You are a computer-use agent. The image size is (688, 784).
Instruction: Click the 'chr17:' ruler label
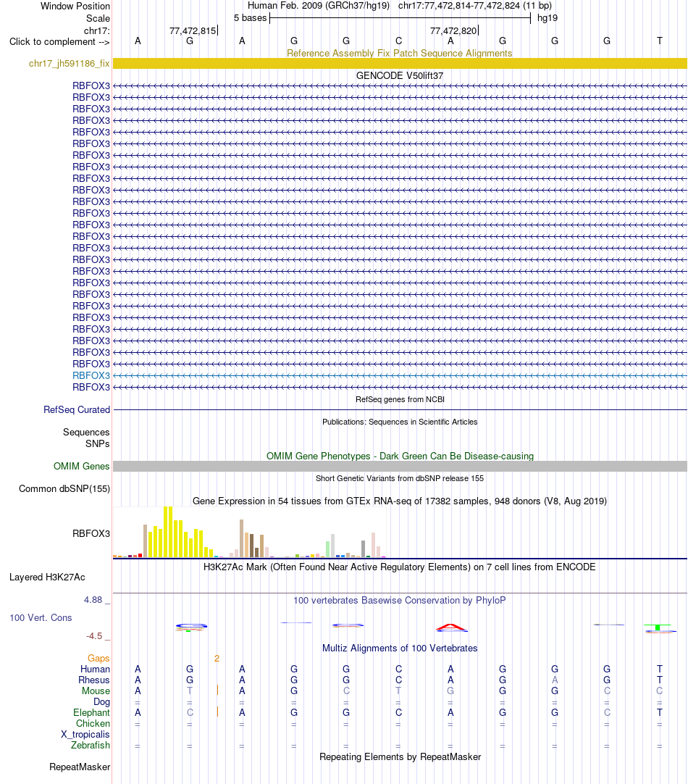click(x=97, y=30)
